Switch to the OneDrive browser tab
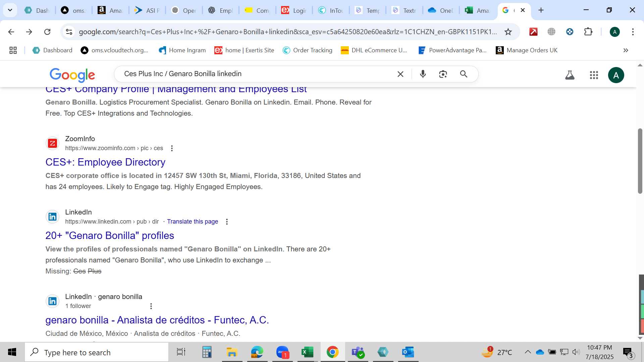644x362 pixels. click(x=441, y=10)
